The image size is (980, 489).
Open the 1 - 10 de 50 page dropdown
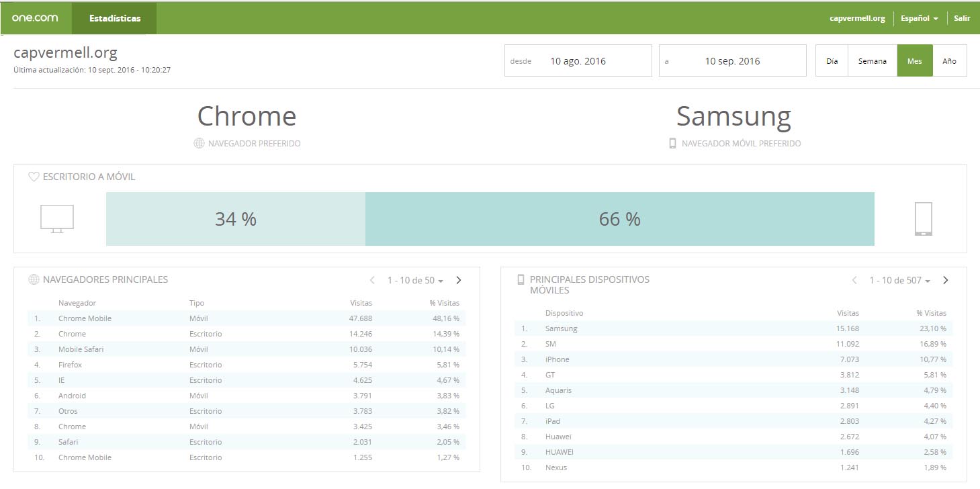point(415,280)
